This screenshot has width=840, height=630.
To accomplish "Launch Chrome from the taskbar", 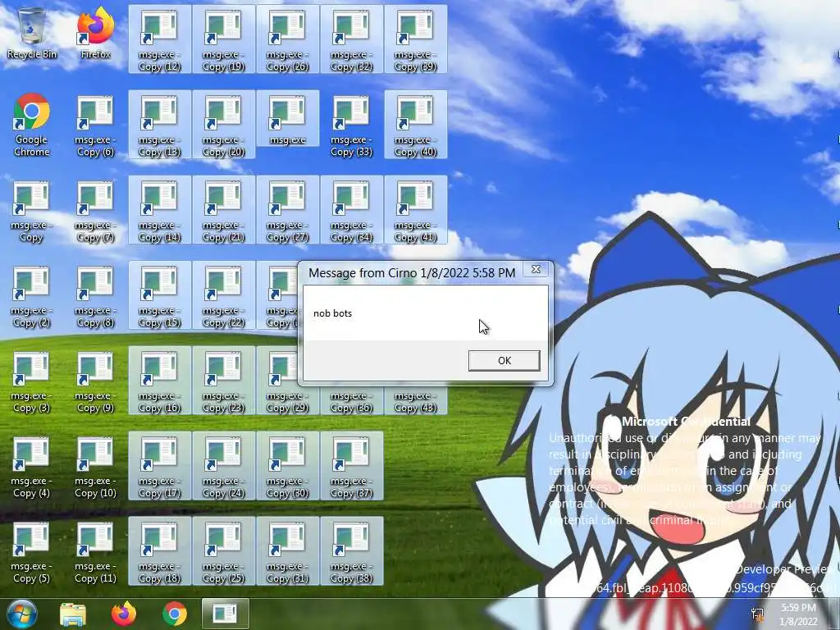I will pos(175,614).
